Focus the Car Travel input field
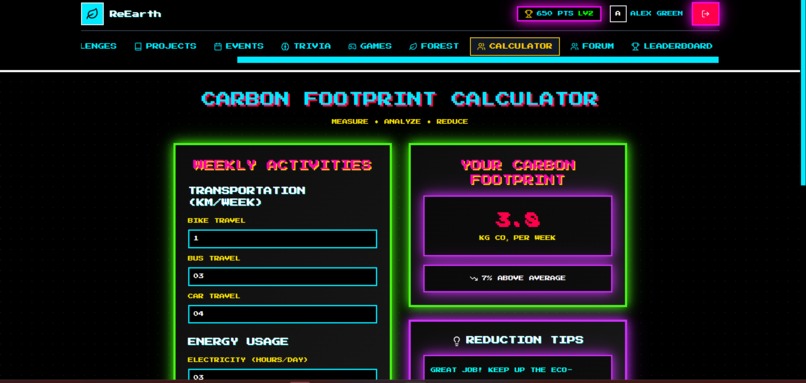Viewport: 806px width, 383px height. click(282, 314)
